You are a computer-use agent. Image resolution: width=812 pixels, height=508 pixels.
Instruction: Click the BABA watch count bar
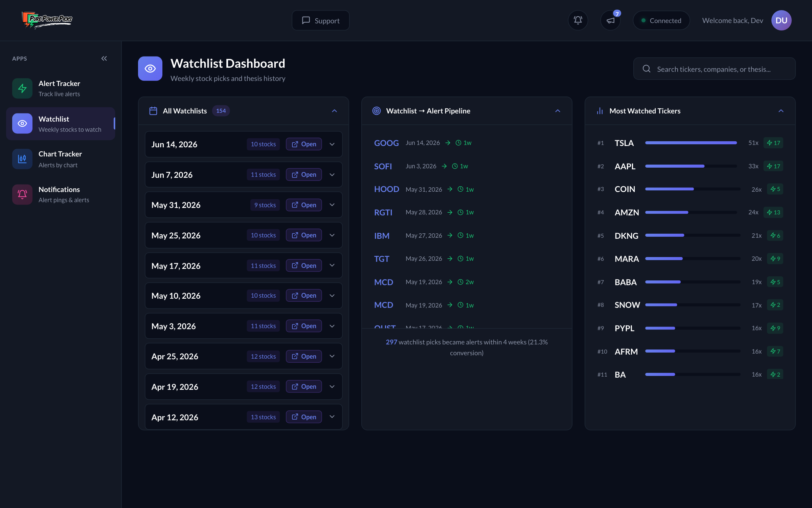click(x=693, y=282)
